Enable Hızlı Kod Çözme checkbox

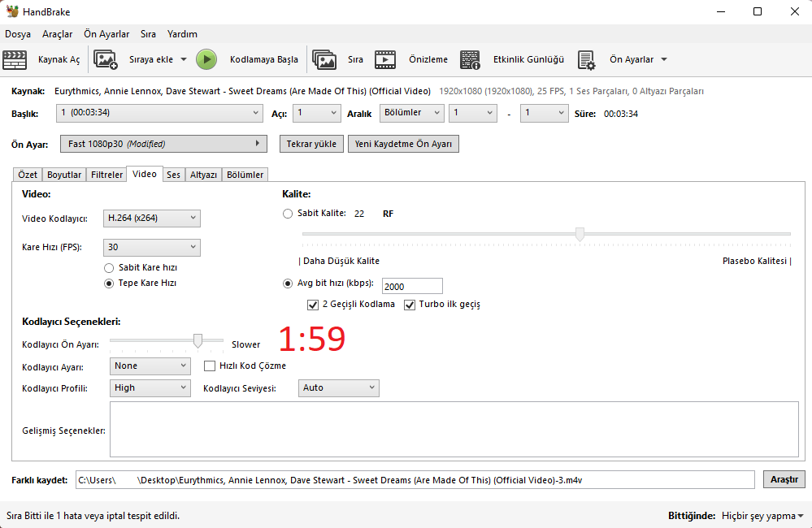(210, 366)
